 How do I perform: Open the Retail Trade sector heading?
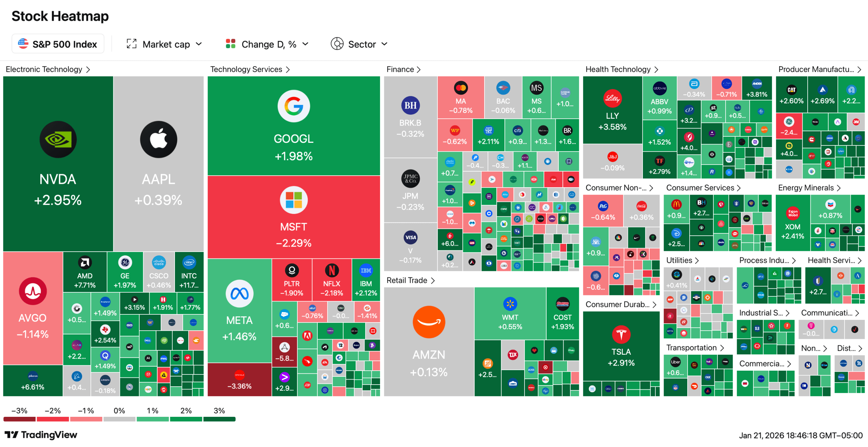pos(410,280)
